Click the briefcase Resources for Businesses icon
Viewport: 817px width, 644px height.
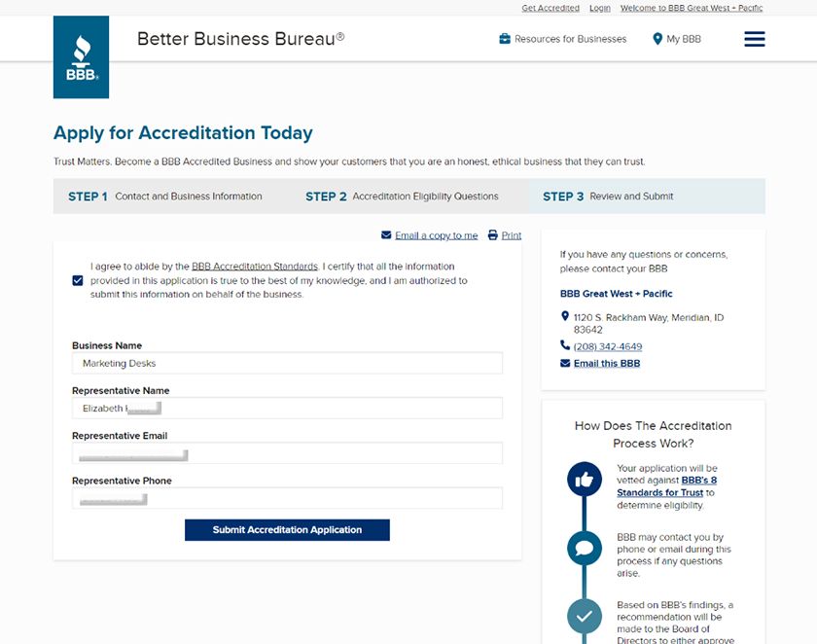click(505, 39)
